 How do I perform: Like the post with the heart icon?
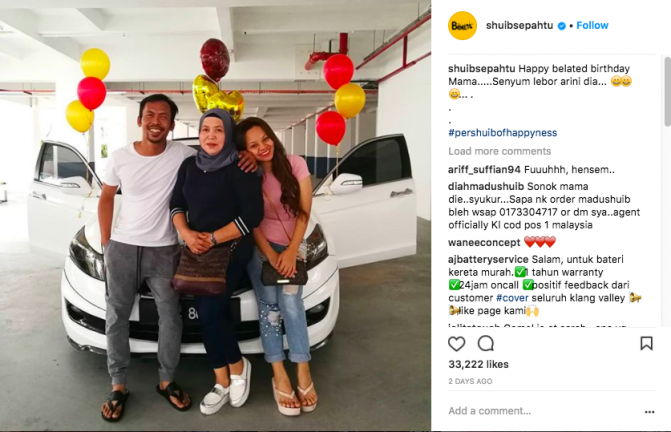(x=456, y=343)
